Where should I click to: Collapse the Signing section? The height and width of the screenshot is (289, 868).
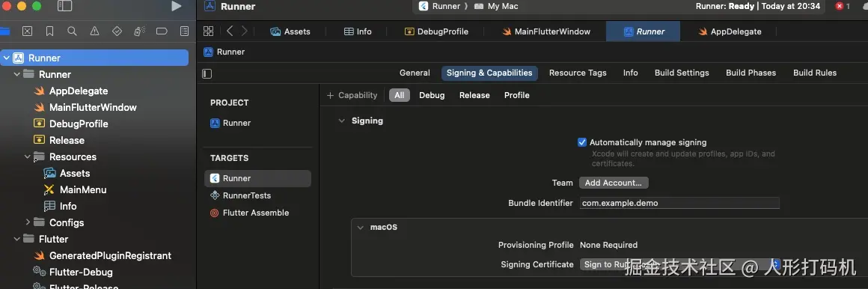[x=340, y=121]
